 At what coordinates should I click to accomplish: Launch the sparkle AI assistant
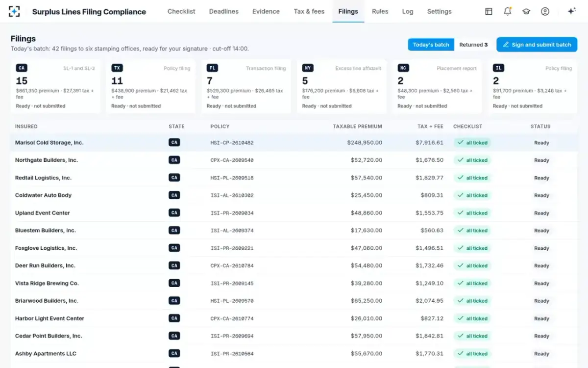[x=571, y=11]
